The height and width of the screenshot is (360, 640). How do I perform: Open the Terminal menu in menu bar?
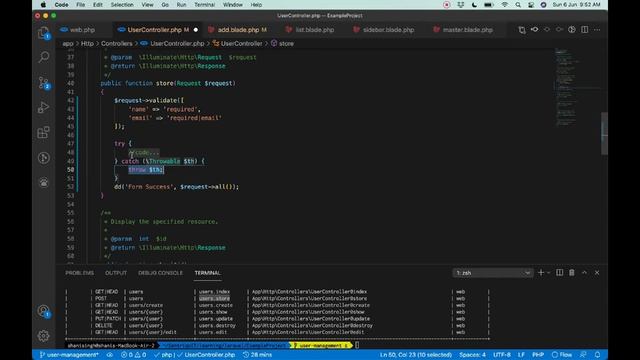click(204, 5)
